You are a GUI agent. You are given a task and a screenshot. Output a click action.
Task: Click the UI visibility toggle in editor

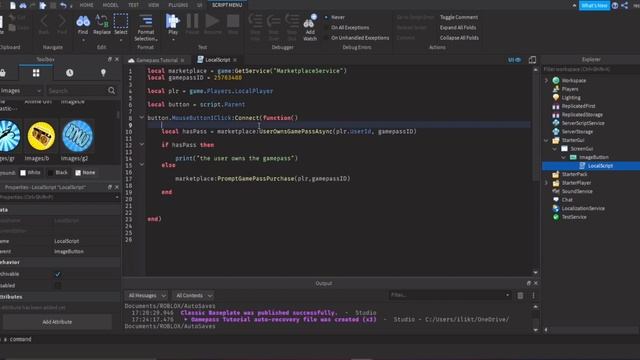[514, 60]
